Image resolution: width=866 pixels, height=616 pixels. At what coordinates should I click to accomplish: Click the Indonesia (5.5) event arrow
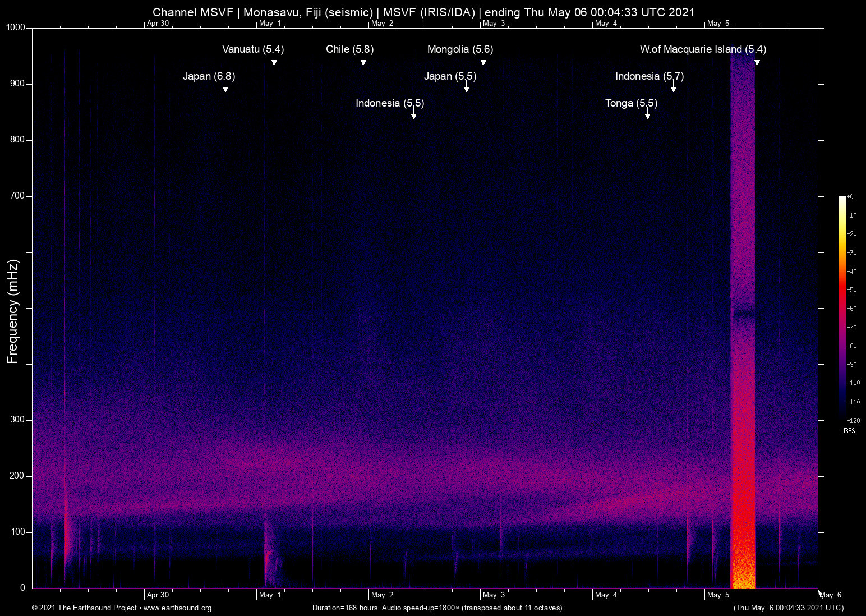(x=413, y=114)
